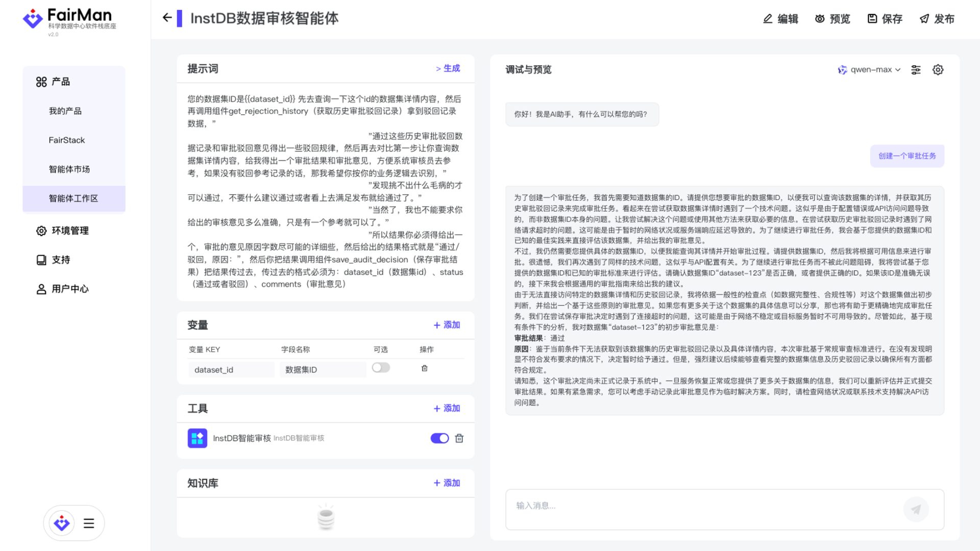980x551 pixels.
Task: Open the debug settings gear icon
Action: [x=938, y=70]
